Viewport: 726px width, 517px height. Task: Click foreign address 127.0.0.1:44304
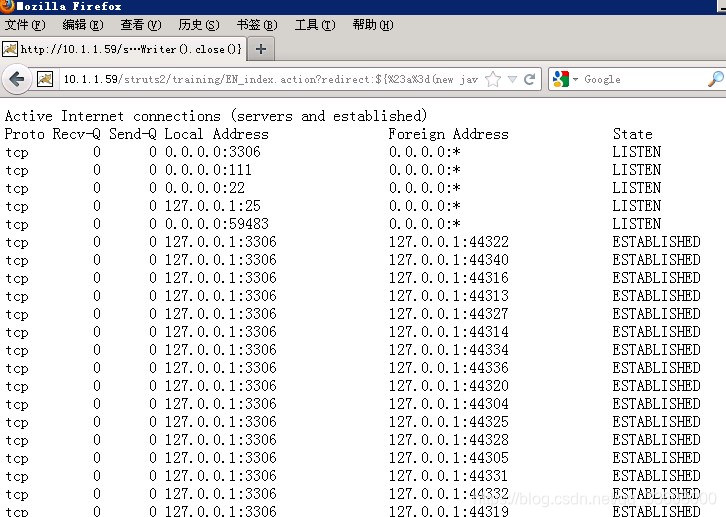(449, 404)
